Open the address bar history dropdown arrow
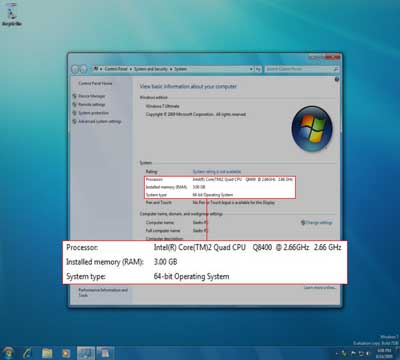This screenshot has width=400, height=360. coord(251,69)
